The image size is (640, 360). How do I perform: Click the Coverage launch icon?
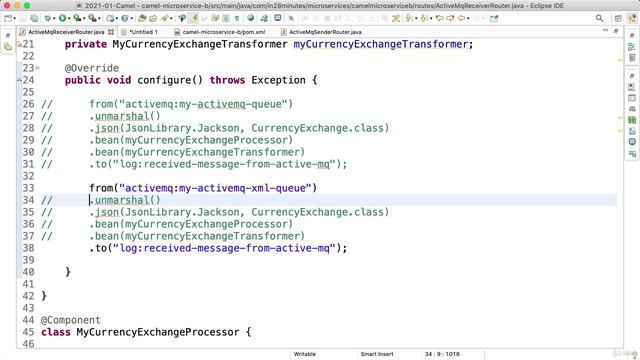(77, 18)
